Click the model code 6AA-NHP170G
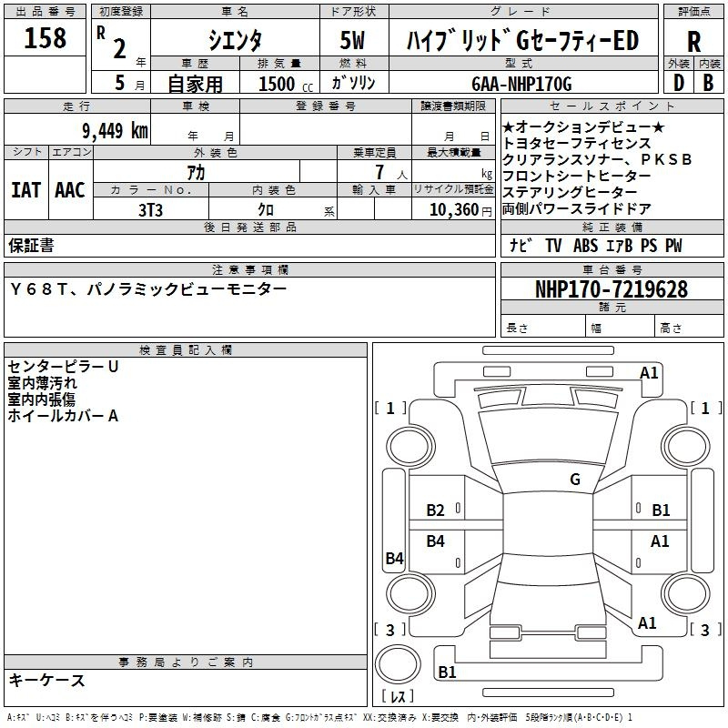Image resolution: width=728 pixels, height=728 pixels. point(521,84)
